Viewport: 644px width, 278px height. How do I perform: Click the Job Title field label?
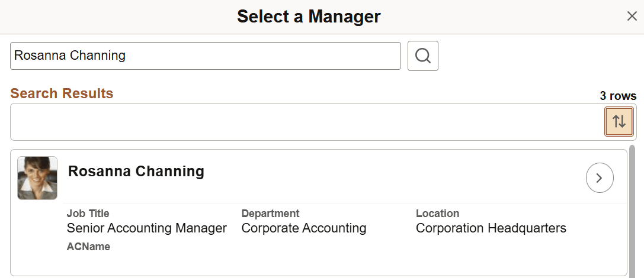[x=88, y=214]
